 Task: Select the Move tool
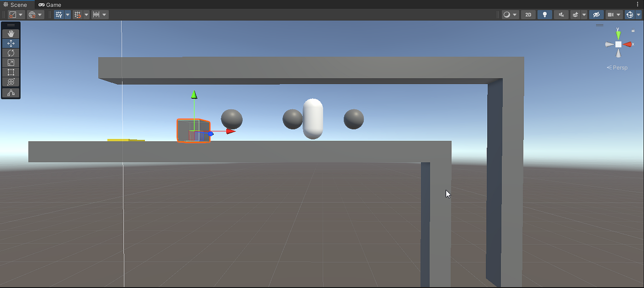click(11, 43)
